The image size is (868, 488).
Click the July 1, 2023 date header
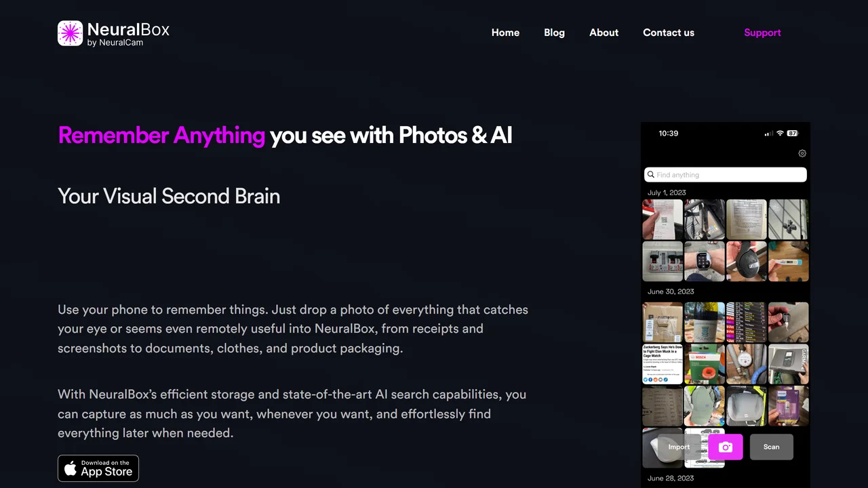(x=667, y=192)
